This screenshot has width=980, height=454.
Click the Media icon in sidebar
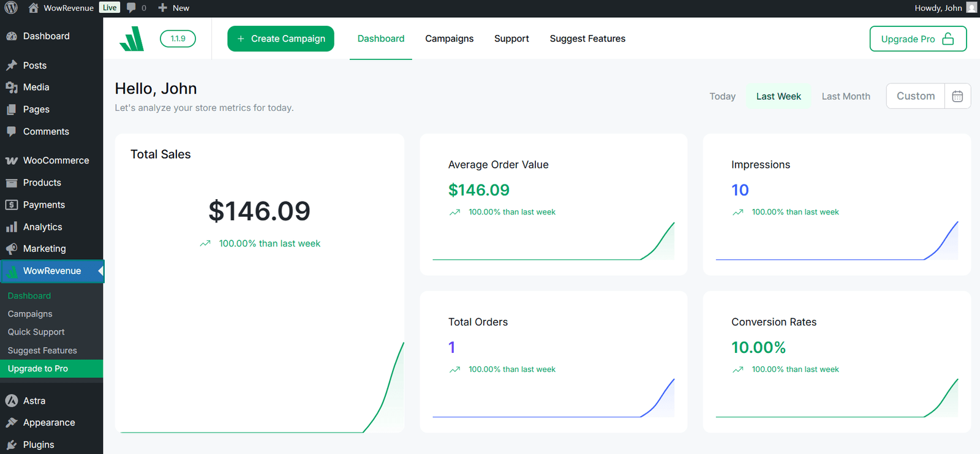12,88
